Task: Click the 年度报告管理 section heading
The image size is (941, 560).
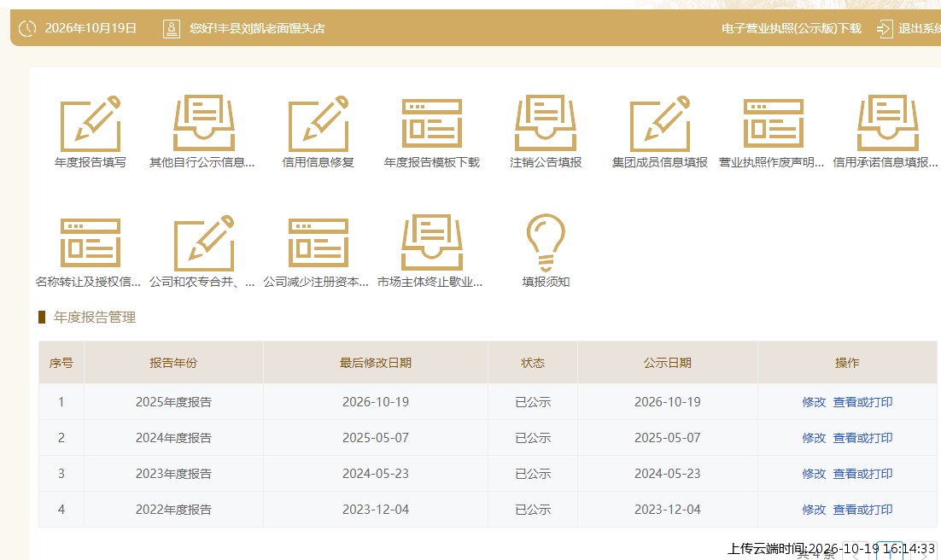Action: click(95, 317)
